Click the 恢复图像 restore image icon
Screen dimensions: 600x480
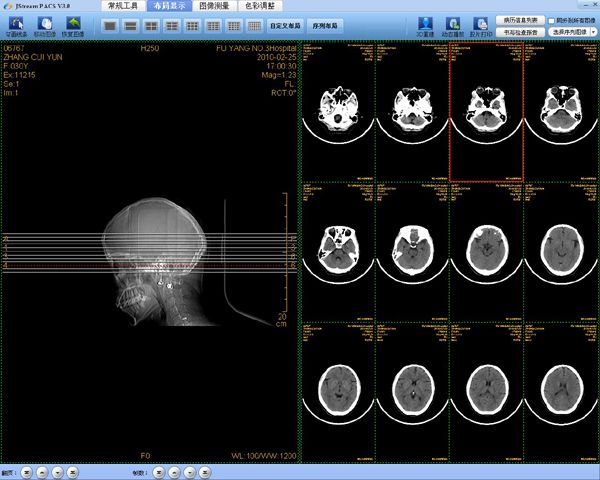[73, 24]
